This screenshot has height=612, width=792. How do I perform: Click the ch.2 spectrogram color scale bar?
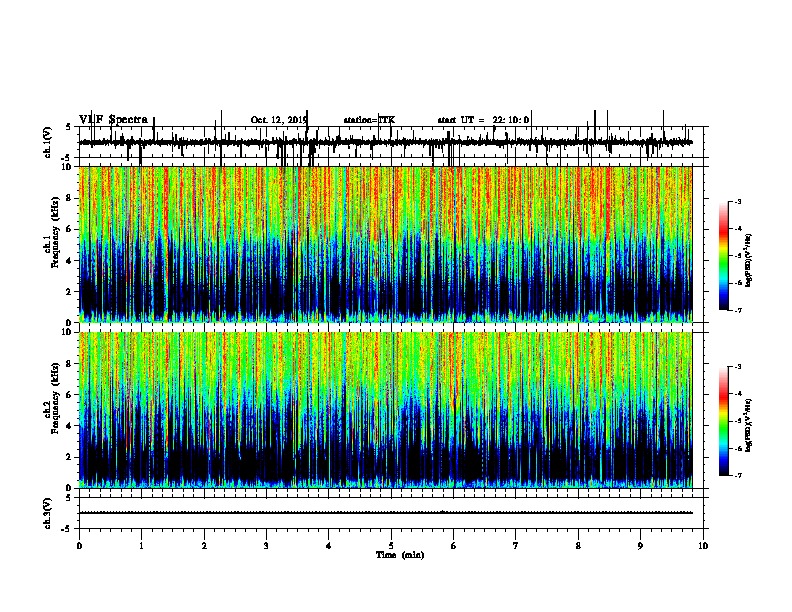723,421
